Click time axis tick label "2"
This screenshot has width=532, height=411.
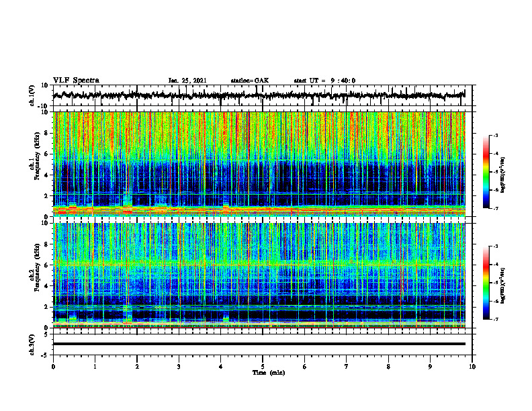[x=137, y=367]
